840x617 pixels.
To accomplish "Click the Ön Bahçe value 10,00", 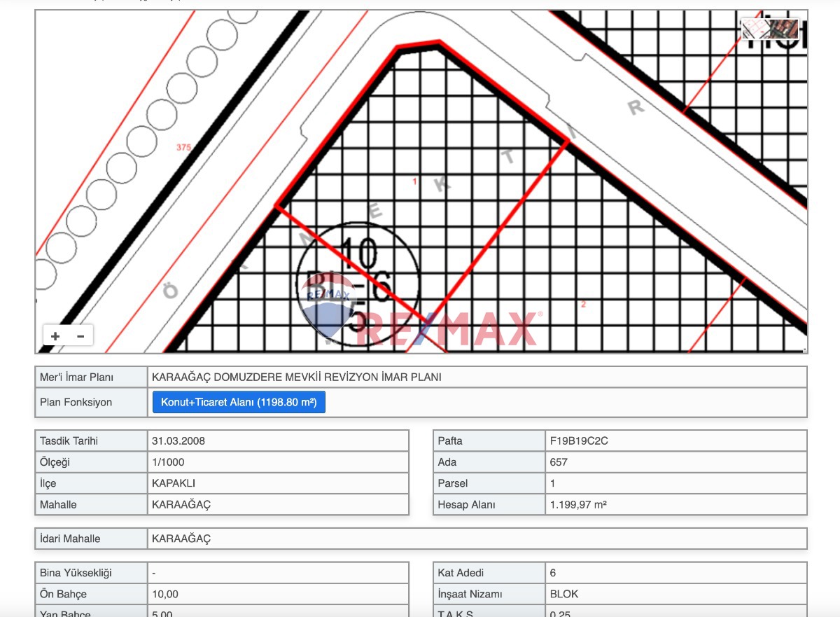I will coord(165,594).
